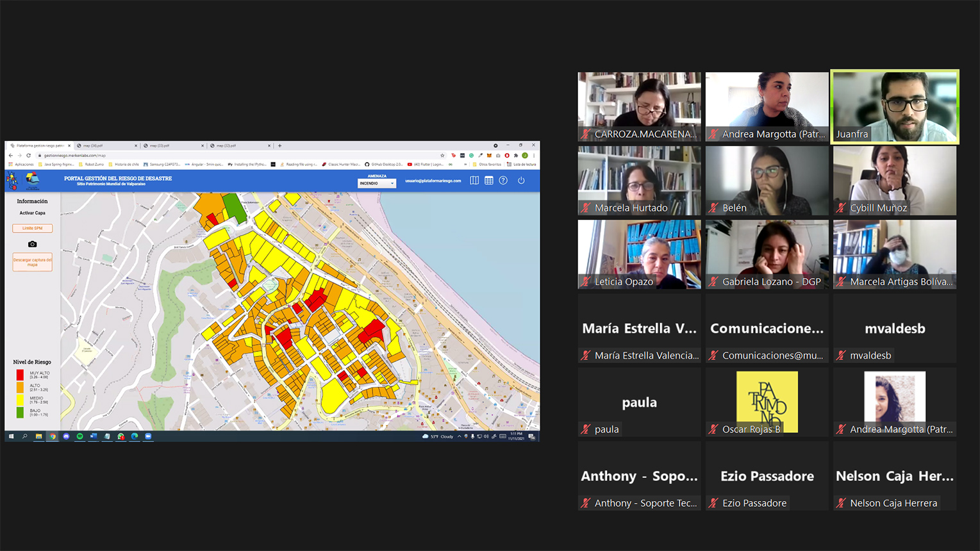Click the power logout icon
980x551 pixels.
(521, 181)
